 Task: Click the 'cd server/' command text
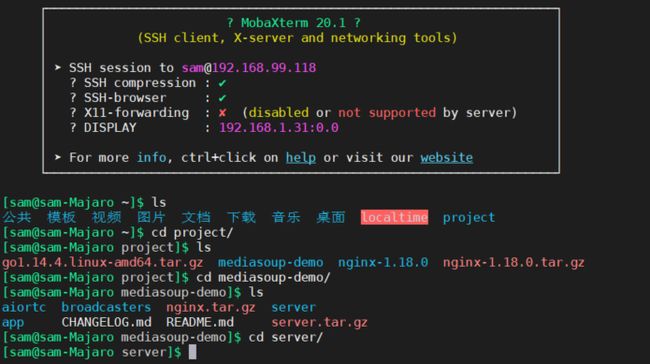286,337
